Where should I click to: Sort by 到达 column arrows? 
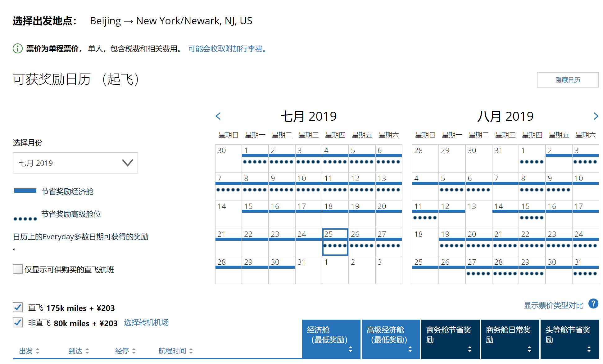coord(87,351)
